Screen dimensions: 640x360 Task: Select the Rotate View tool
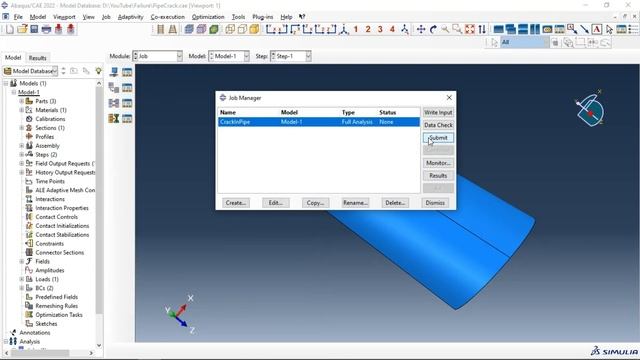tap(433, 29)
